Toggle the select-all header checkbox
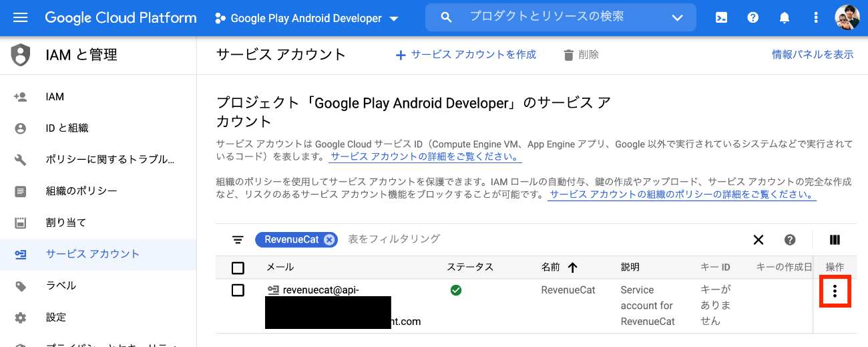Screen dimensions: 868x347 (238, 268)
